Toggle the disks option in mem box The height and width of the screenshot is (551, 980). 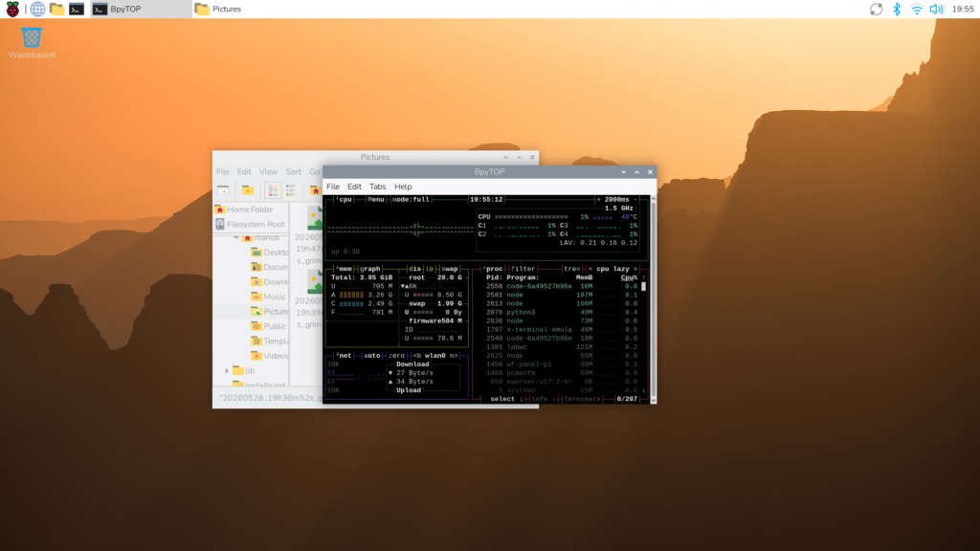click(415, 269)
